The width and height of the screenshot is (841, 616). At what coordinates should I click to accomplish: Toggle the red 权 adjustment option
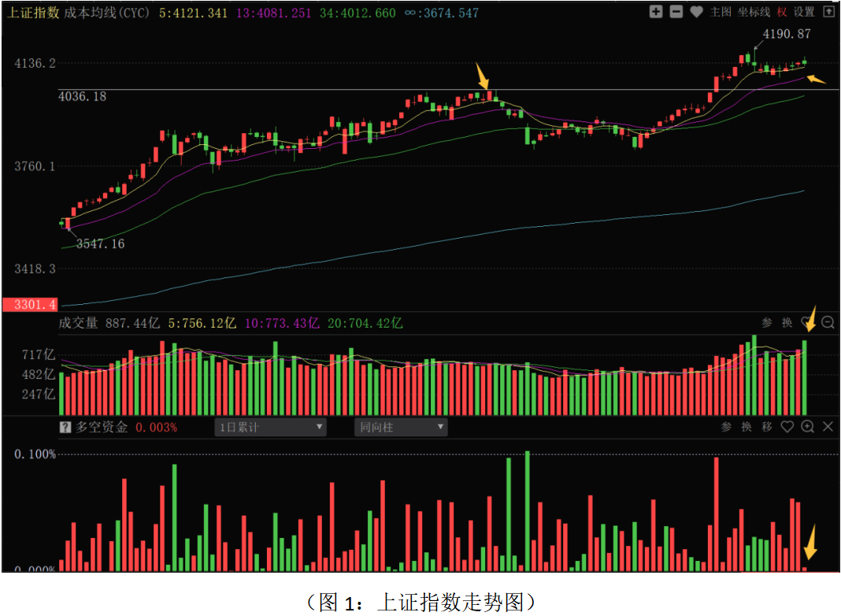(x=781, y=12)
